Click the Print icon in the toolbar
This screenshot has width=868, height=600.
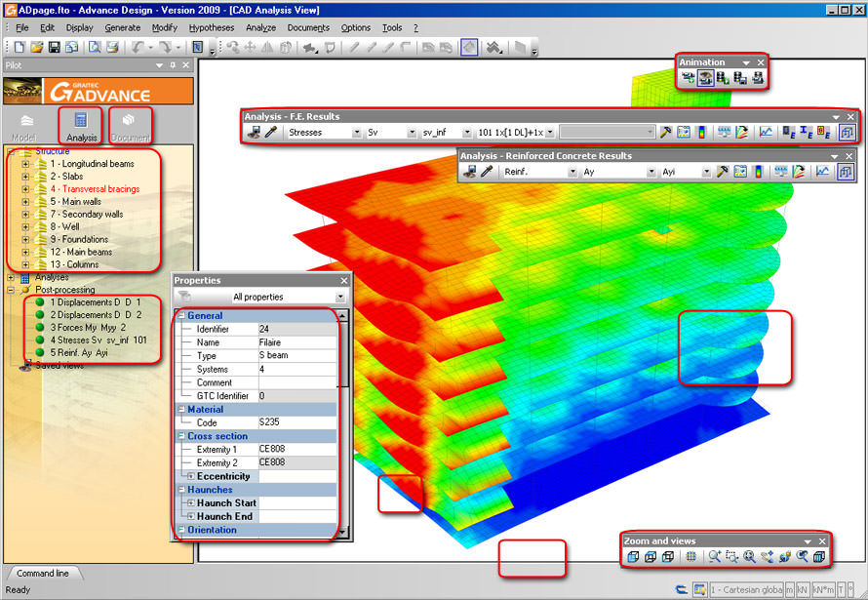pyautogui.click(x=112, y=48)
